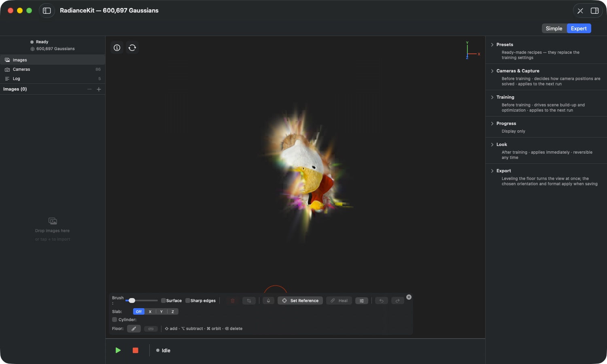Set Slab axis to Z
This screenshot has width=607, height=364.
click(x=173, y=312)
